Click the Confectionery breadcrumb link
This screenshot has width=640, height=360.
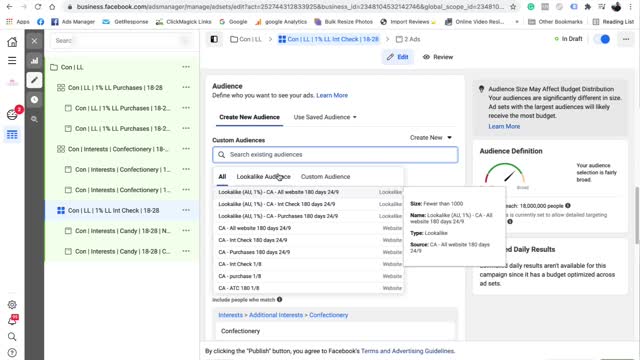[329, 315]
